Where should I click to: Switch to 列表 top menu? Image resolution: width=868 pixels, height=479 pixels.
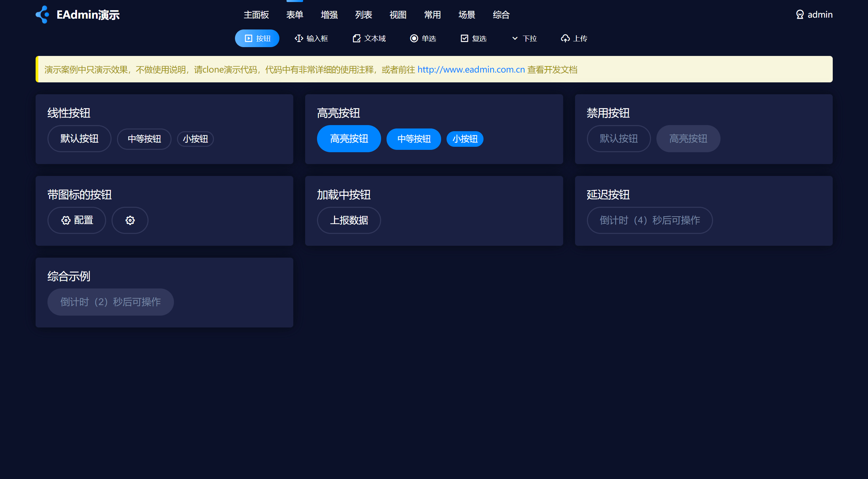pos(363,15)
